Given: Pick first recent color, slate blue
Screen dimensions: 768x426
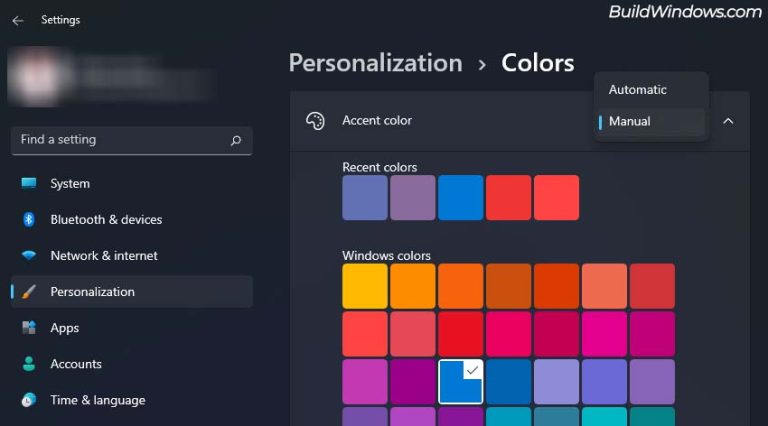Looking at the screenshot, I should 365,198.
